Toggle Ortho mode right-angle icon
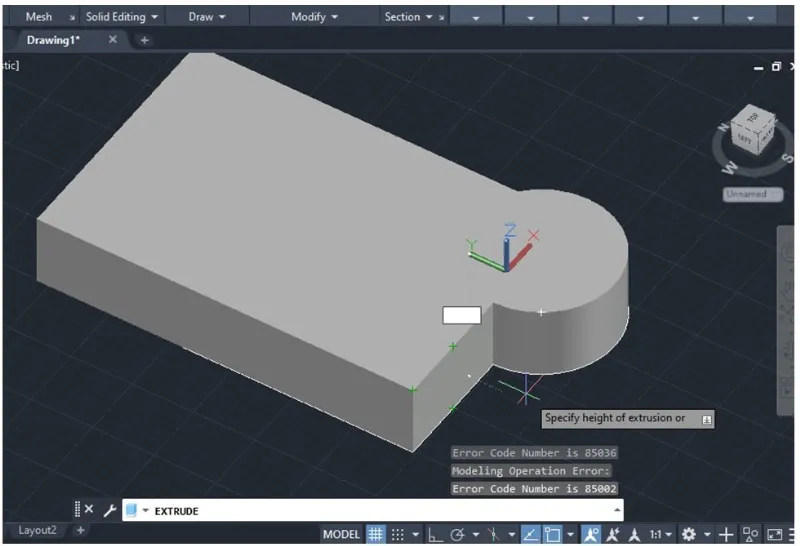 click(435, 534)
